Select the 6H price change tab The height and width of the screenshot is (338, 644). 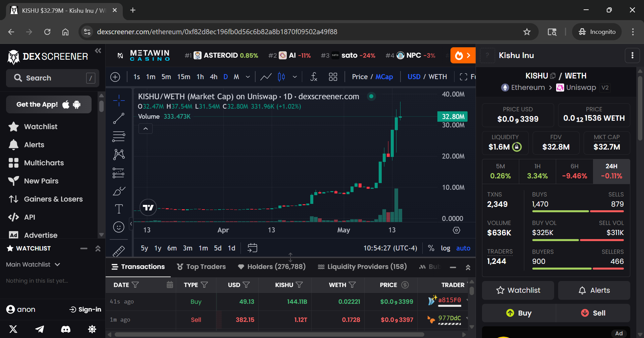coord(575,171)
